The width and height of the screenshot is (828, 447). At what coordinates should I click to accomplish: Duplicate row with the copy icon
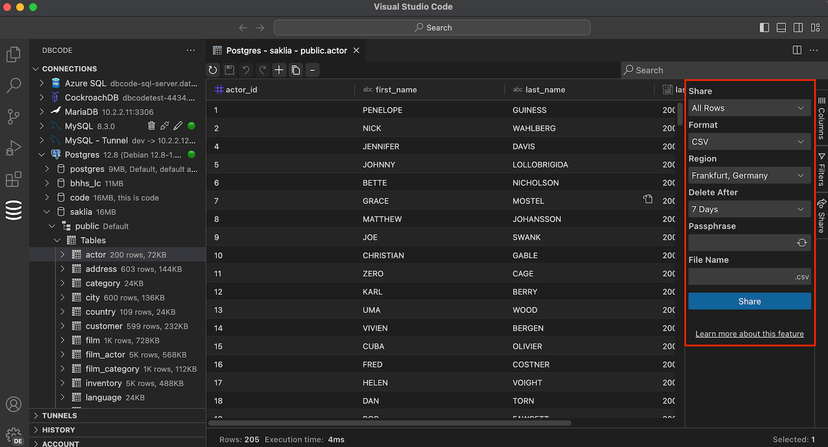coord(296,70)
